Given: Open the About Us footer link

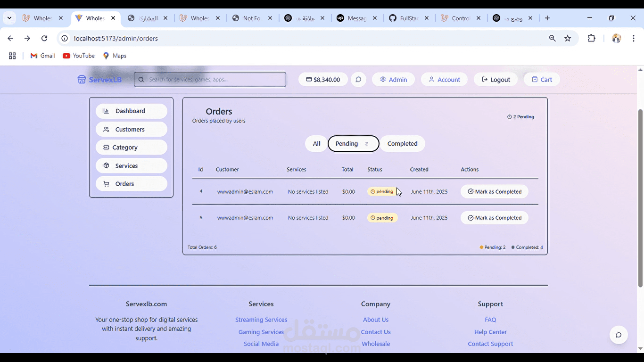Looking at the screenshot, I should click(x=376, y=320).
